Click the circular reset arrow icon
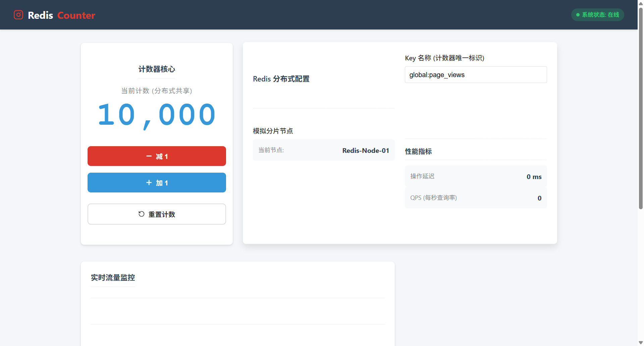 coord(142,214)
